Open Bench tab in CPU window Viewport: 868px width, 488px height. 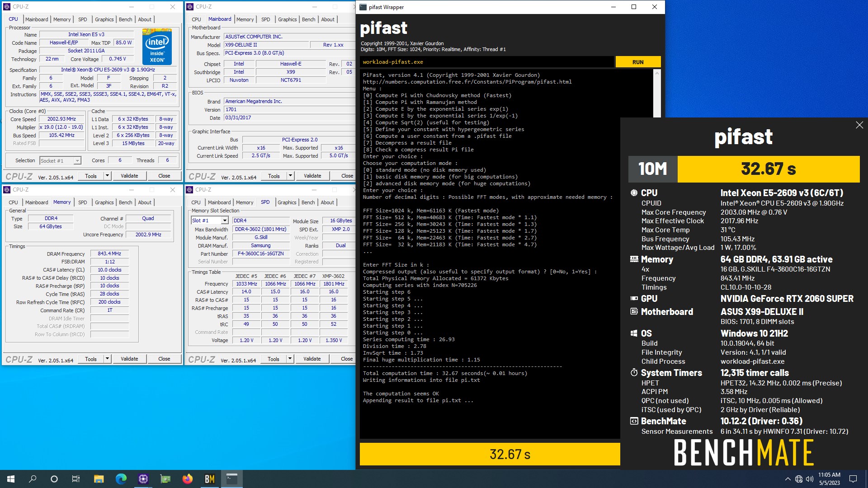coord(126,19)
